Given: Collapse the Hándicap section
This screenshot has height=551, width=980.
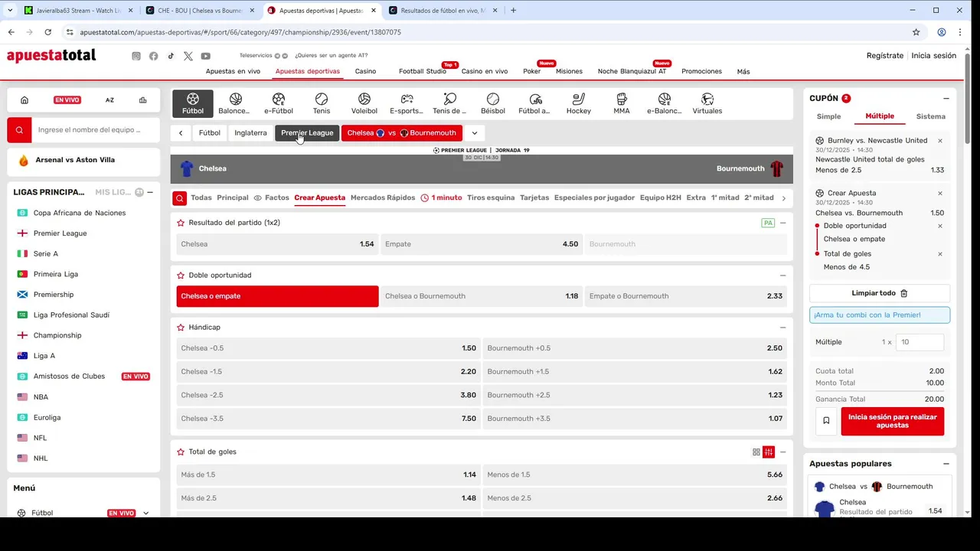Looking at the screenshot, I should pyautogui.click(x=782, y=328).
